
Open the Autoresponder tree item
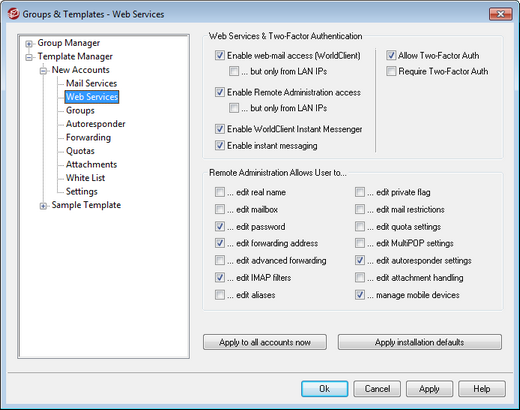[x=95, y=124]
